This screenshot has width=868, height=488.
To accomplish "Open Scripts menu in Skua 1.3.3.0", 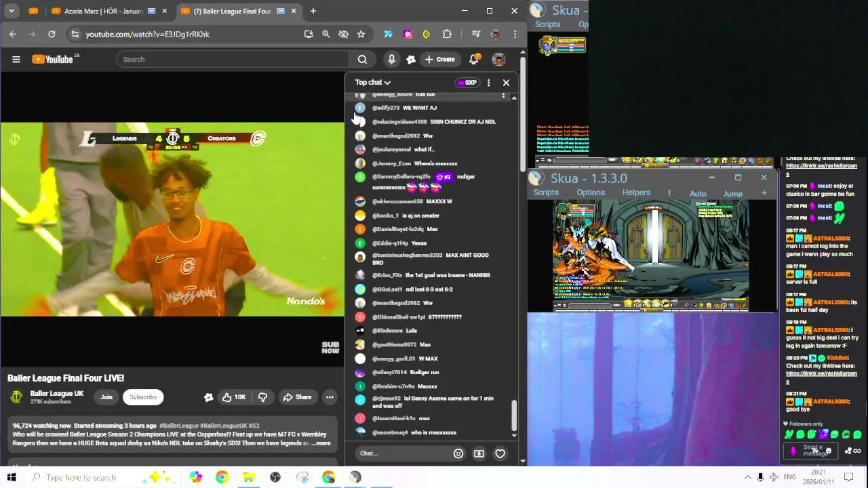I will (545, 192).
